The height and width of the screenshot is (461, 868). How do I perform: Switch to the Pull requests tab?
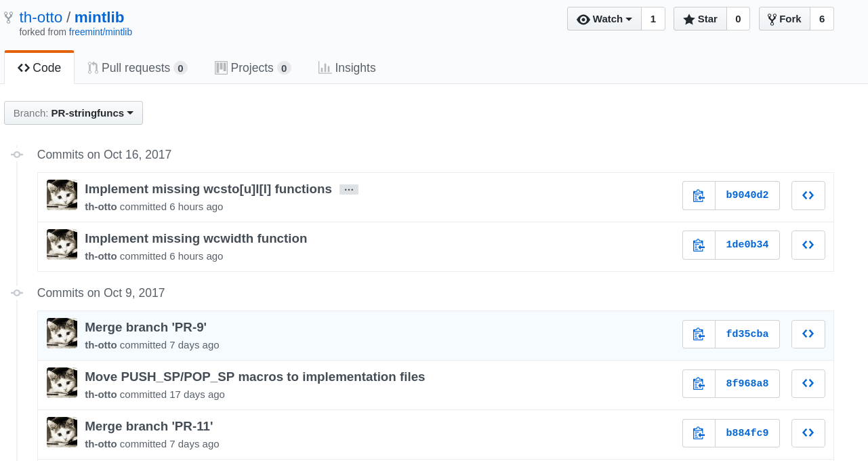coord(137,68)
